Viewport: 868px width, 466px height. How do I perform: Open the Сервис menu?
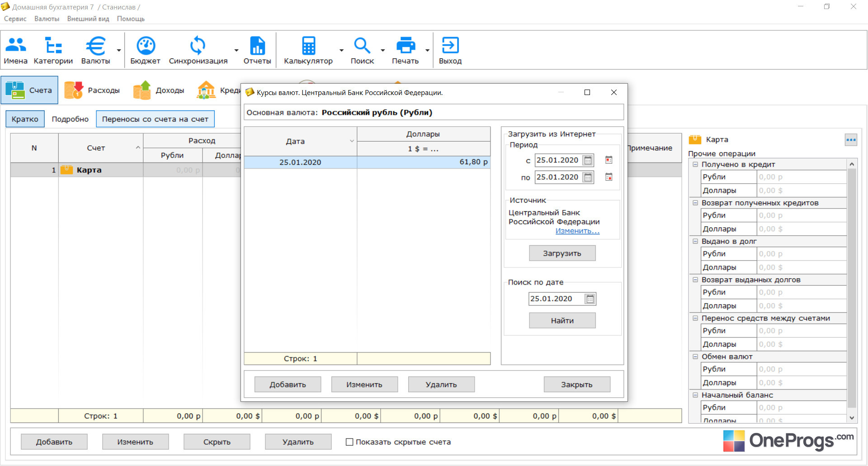15,19
